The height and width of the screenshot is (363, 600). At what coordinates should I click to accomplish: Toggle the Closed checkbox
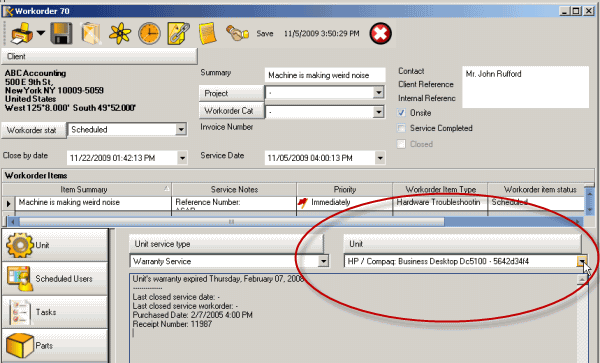[x=401, y=144]
